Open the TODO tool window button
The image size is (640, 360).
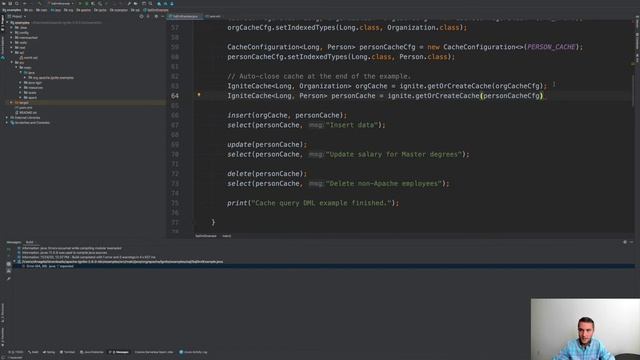[x=16, y=352]
